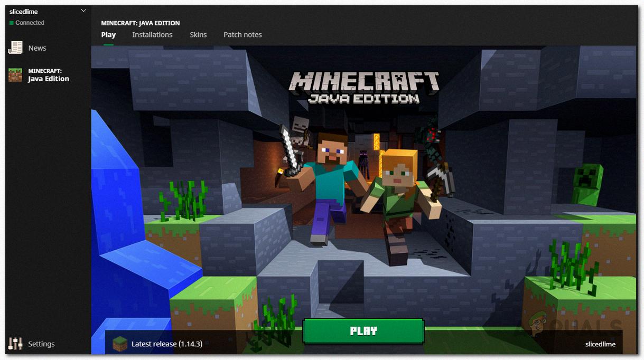Click the News label in the sidebar
Image resolution: width=644 pixels, height=360 pixels.
37,48
